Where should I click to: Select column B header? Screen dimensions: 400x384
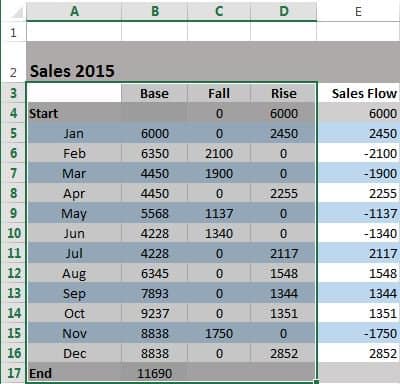coord(155,11)
